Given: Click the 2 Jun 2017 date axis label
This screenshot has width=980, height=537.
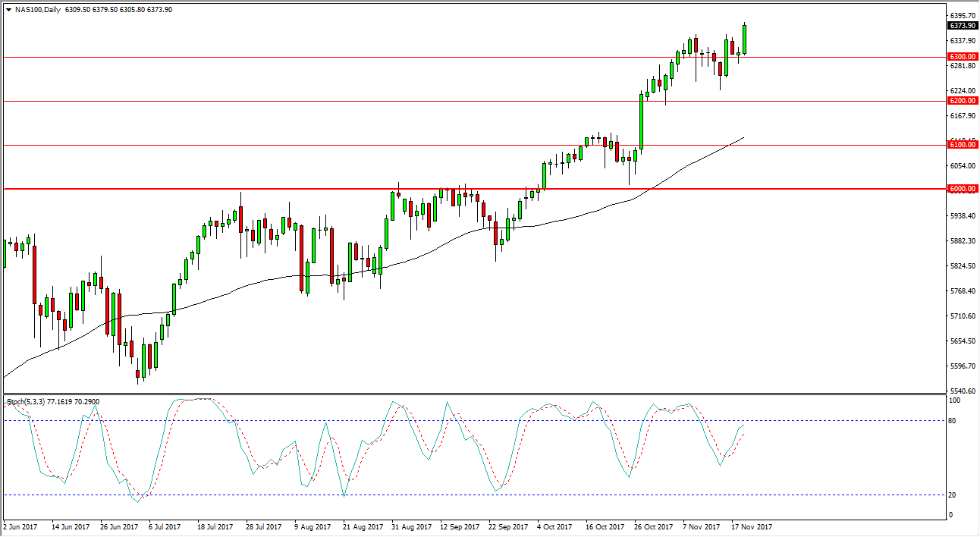Looking at the screenshot, I should coord(19,525).
